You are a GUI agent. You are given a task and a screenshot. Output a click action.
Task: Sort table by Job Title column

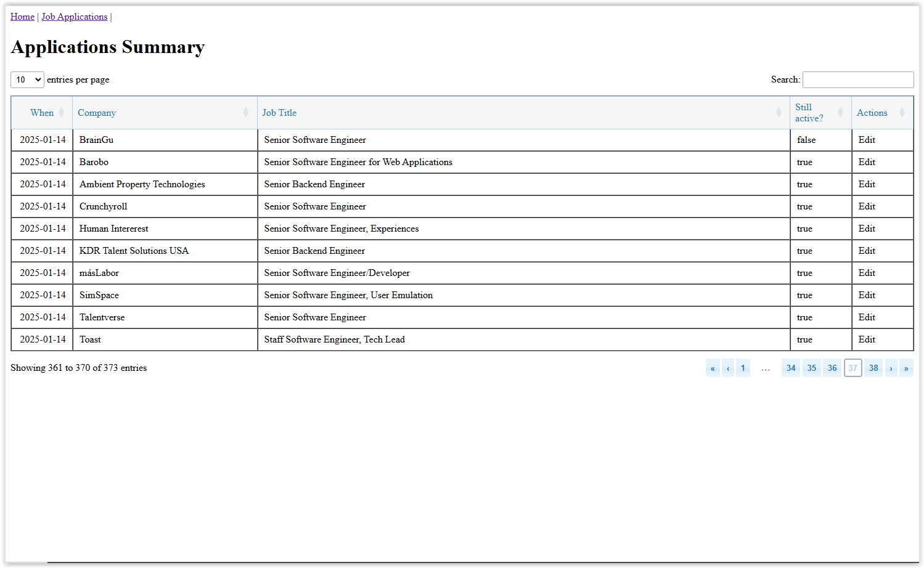pyautogui.click(x=524, y=113)
